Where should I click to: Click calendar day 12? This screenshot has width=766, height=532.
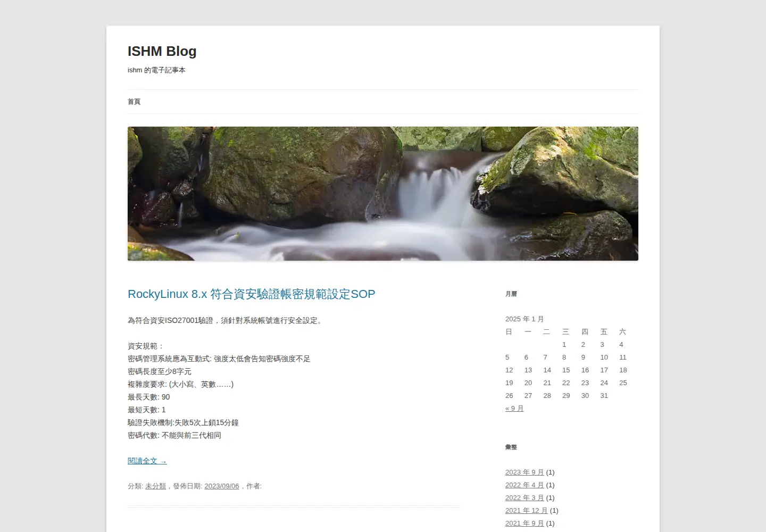pyautogui.click(x=509, y=370)
